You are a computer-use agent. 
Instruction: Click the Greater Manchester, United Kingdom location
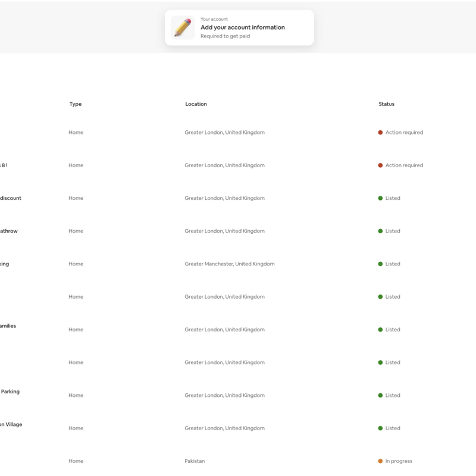(x=230, y=264)
